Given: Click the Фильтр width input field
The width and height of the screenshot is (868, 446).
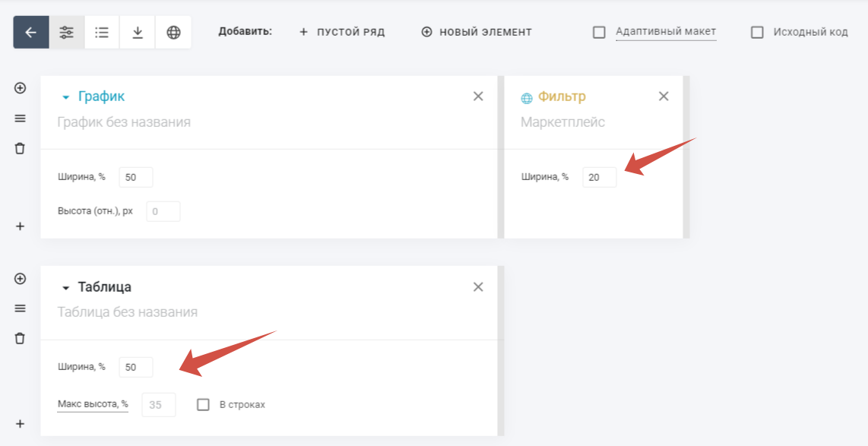Looking at the screenshot, I should click(x=599, y=177).
